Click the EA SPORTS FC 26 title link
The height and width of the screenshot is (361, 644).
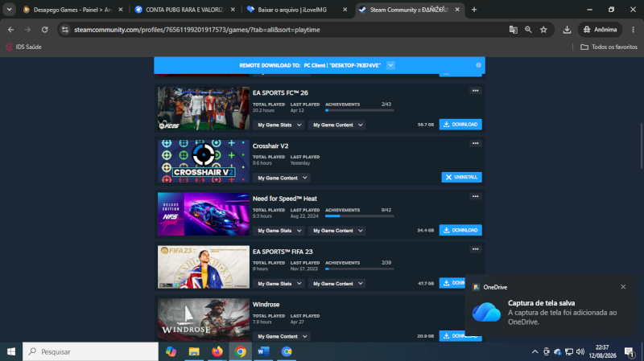[x=280, y=92]
